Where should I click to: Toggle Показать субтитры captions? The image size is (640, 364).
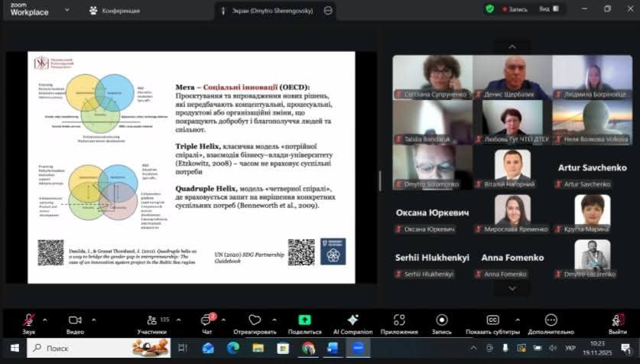click(x=493, y=320)
